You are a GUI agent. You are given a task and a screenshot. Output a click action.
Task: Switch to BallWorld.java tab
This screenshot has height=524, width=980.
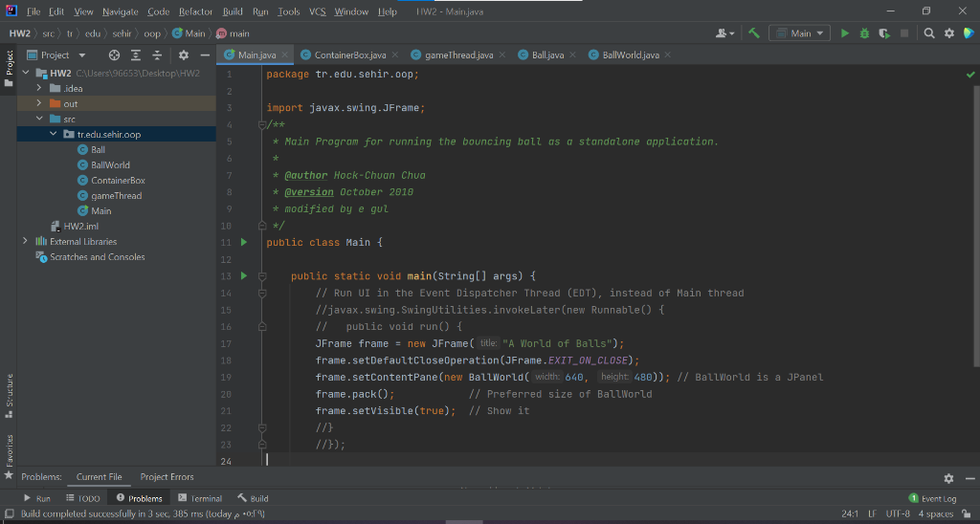pyautogui.click(x=631, y=55)
